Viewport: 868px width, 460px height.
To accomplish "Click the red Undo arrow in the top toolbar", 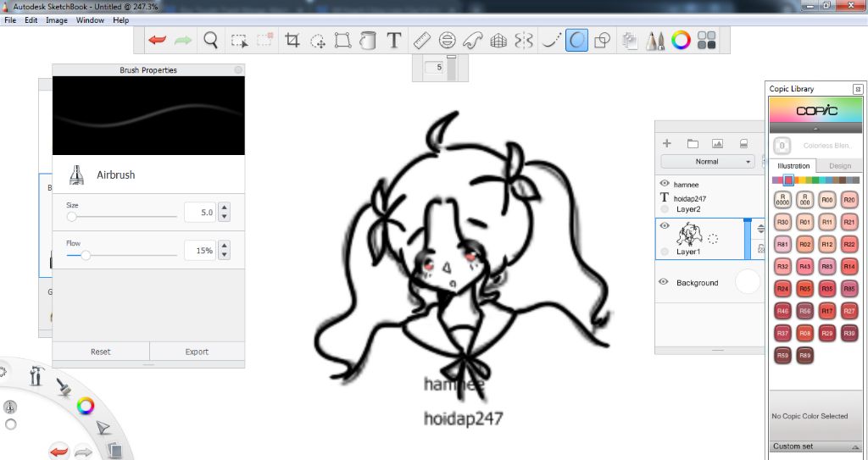I will [157, 41].
